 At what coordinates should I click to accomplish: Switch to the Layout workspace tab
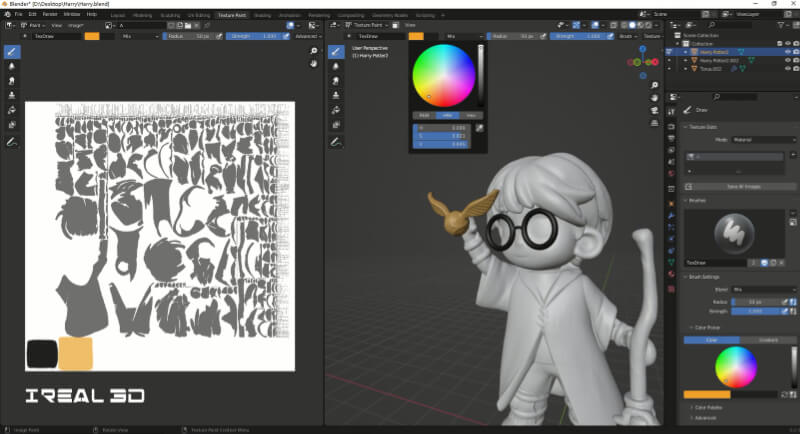(x=118, y=15)
